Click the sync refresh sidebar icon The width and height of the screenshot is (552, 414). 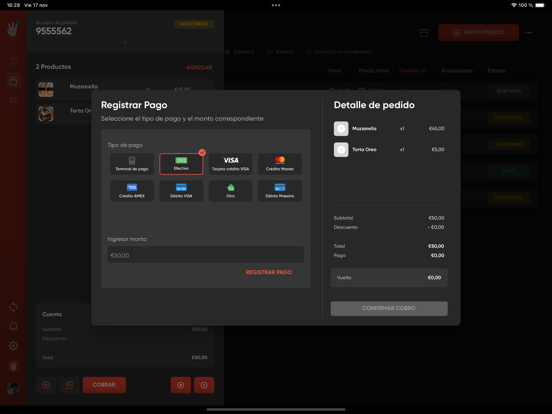tap(13, 307)
